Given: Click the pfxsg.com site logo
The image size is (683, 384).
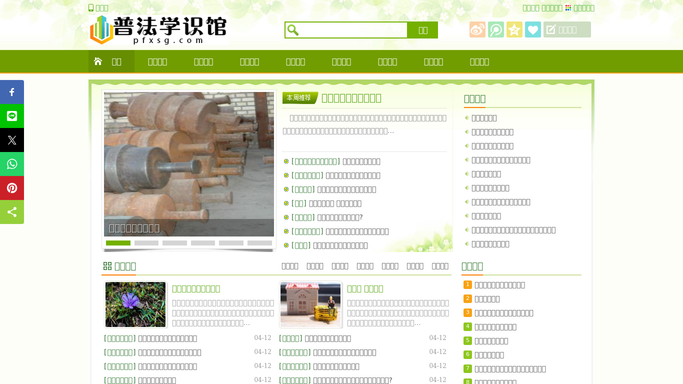Looking at the screenshot, I should point(158,30).
